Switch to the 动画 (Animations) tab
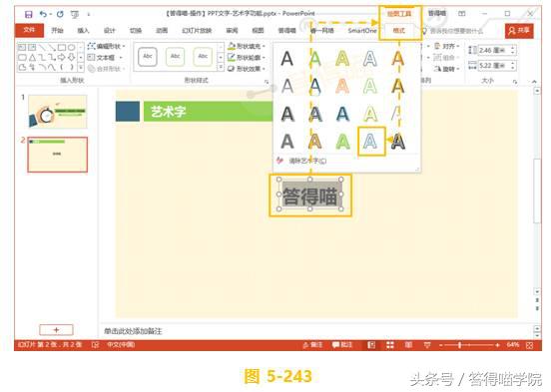 162,31
